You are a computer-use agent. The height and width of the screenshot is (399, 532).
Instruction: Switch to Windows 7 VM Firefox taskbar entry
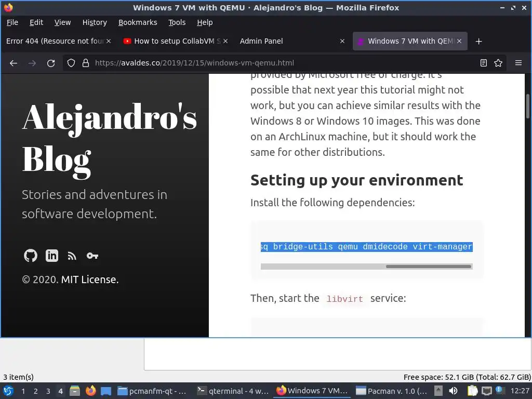tap(312, 391)
